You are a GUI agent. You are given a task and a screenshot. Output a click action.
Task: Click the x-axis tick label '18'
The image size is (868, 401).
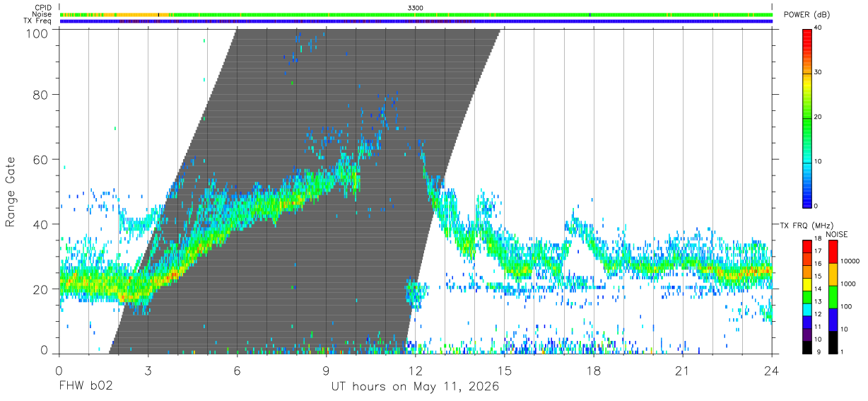594,371
